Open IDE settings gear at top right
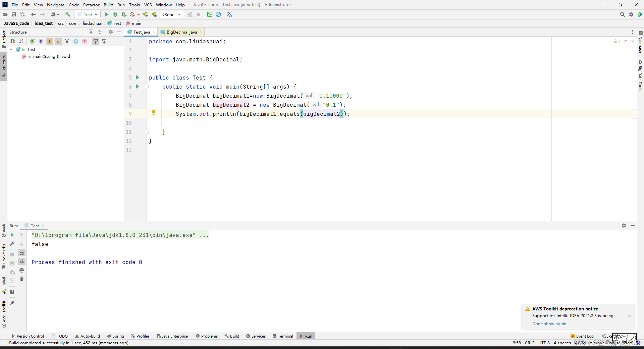This screenshot has width=644, height=349. (x=631, y=14)
